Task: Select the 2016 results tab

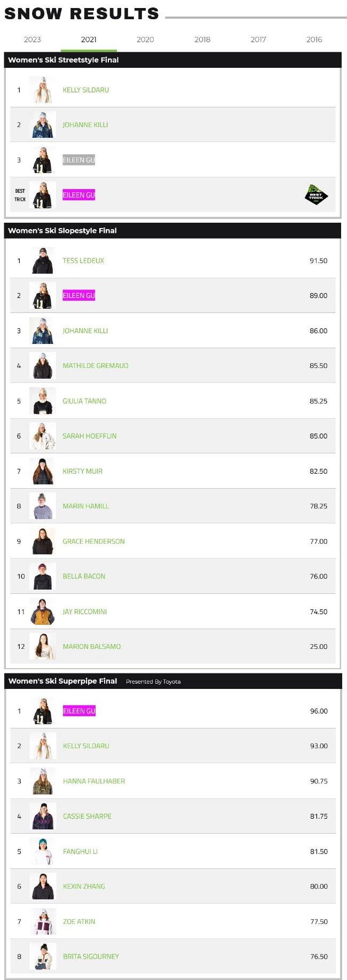Action: (314, 40)
